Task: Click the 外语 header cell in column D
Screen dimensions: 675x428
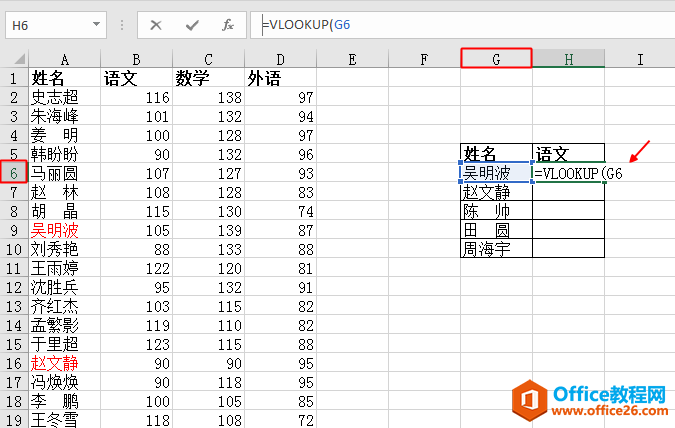Action: (280, 78)
